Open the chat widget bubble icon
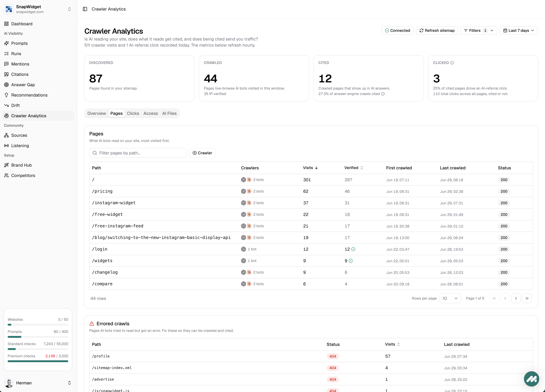Viewport: 545px width, 392px height. tap(531, 379)
